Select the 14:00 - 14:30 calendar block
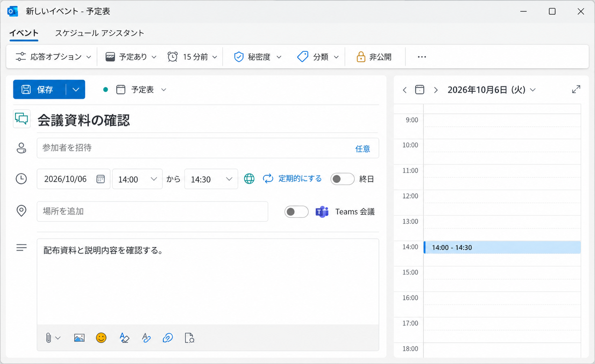Viewport: 595px width, 364px height. tap(502, 247)
